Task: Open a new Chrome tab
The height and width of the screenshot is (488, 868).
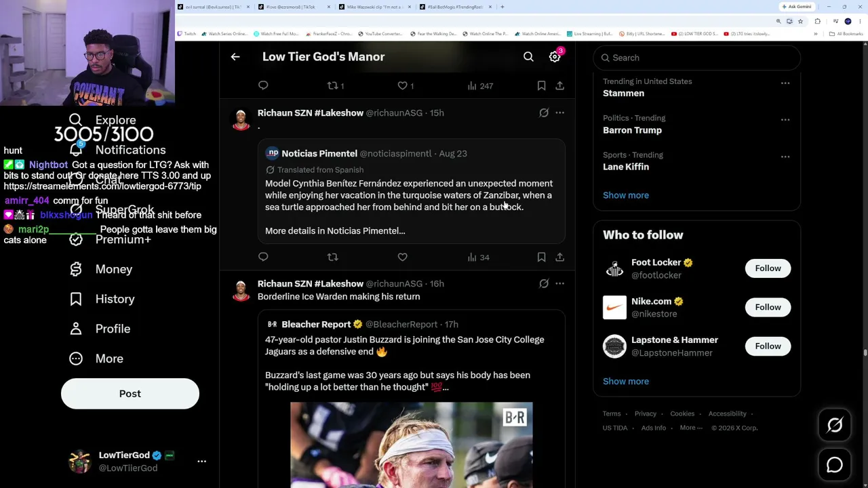Action: (502, 7)
